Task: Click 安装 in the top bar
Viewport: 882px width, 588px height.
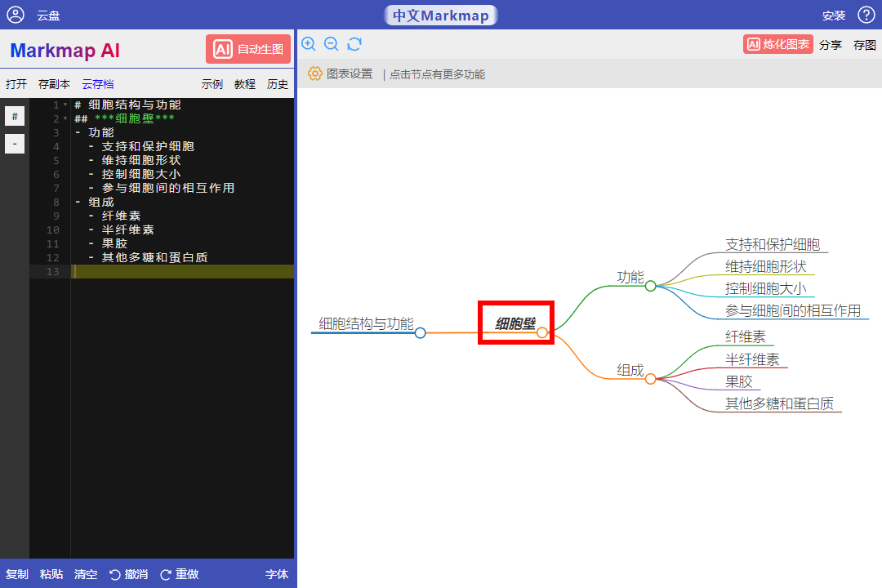Action: (x=834, y=16)
